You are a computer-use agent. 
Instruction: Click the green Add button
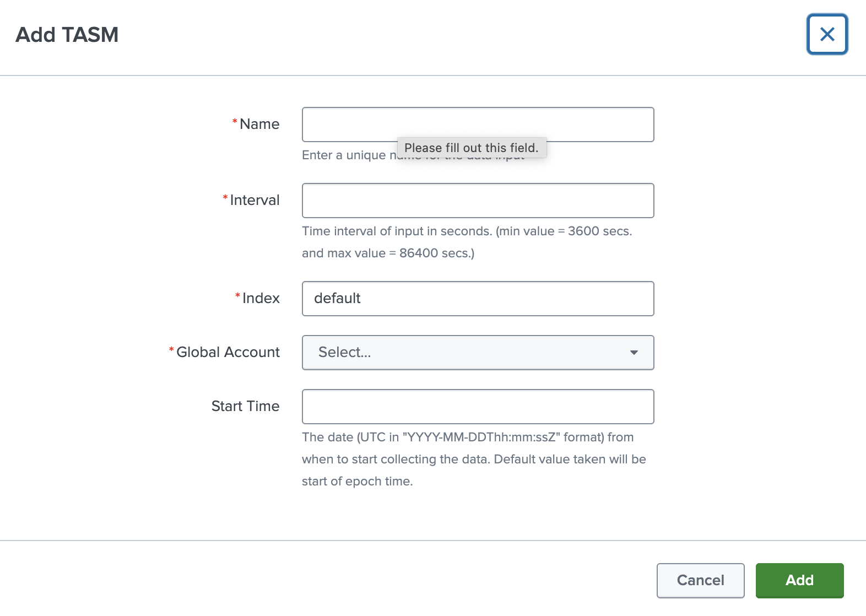[x=799, y=580]
